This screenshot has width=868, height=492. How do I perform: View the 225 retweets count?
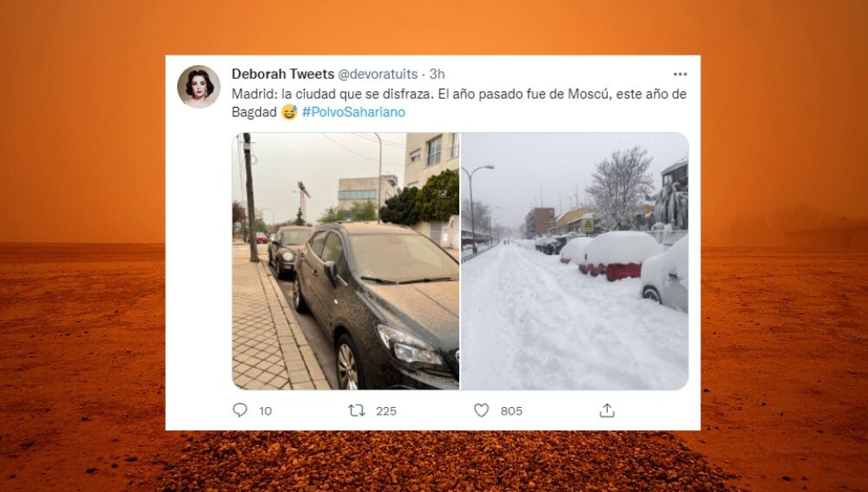386,411
